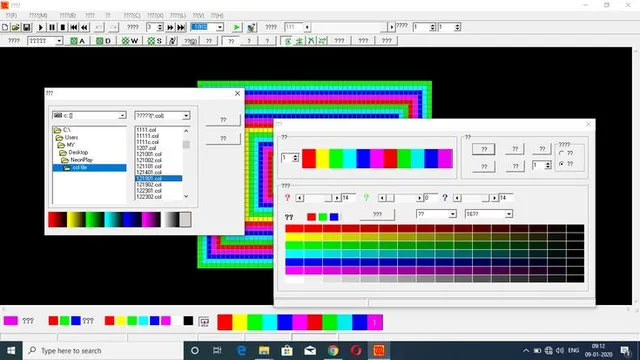Viewport: 640px width, 360px height.
Task: Click the black swatch in bottom color bar
Action: click(188, 321)
